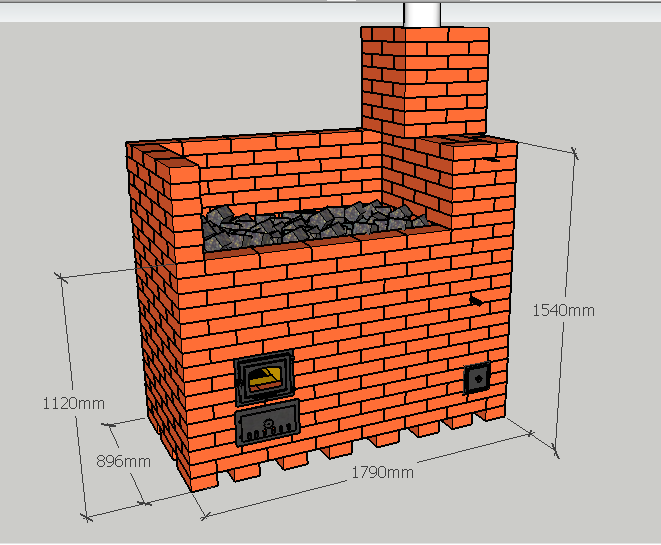Image resolution: width=661 pixels, height=545 pixels.
Task: Click the 896mm depth dimension label
Action: [124, 461]
